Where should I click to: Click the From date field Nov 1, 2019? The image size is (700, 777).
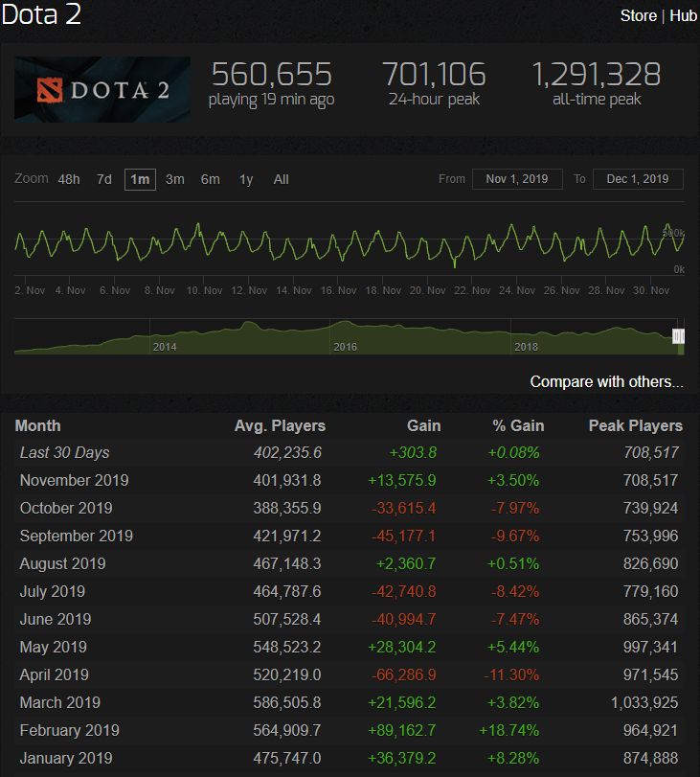517,179
